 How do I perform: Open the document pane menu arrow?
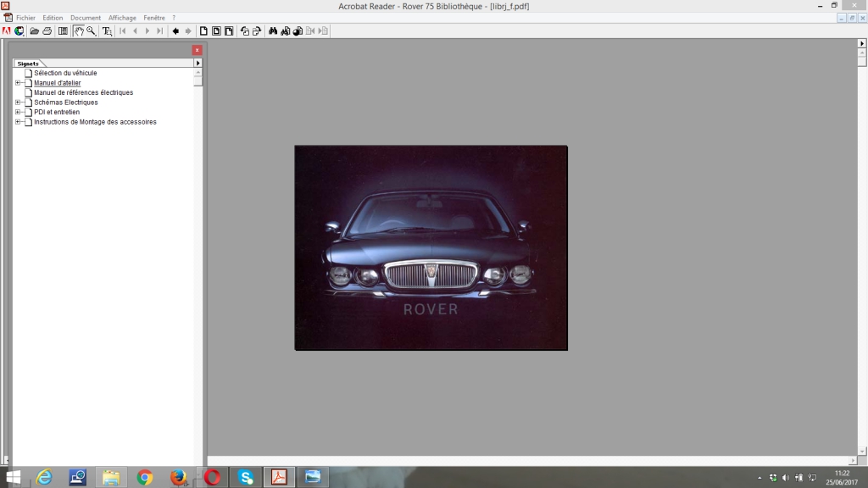tap(862, 43)
